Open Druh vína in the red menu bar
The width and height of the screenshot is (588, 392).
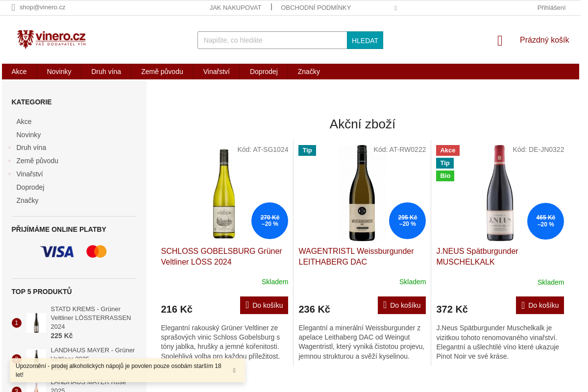pos(106,72)
